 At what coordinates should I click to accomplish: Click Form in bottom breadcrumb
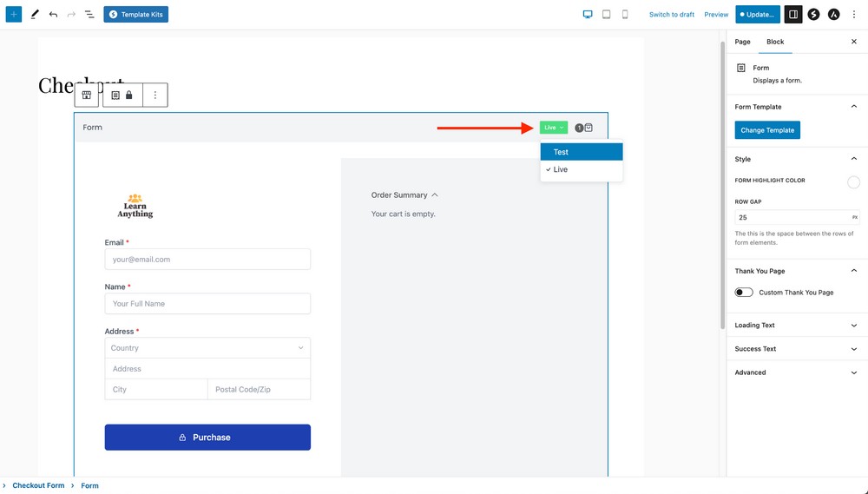(89, 485)
